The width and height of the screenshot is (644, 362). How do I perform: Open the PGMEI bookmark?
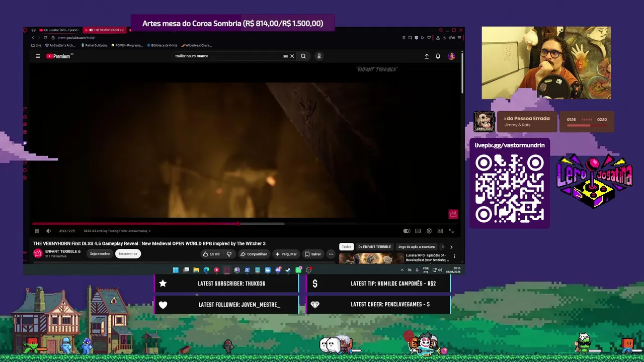tap(127, 45)
